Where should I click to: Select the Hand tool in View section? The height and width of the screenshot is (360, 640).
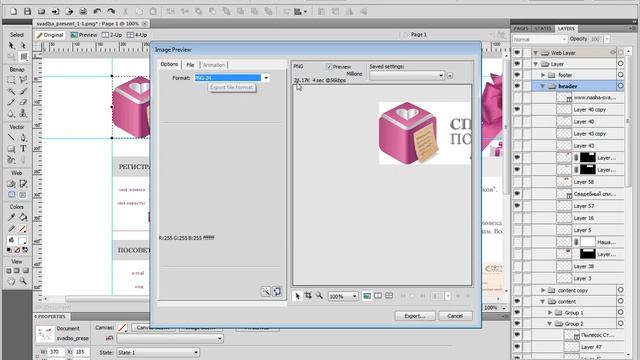11,281
